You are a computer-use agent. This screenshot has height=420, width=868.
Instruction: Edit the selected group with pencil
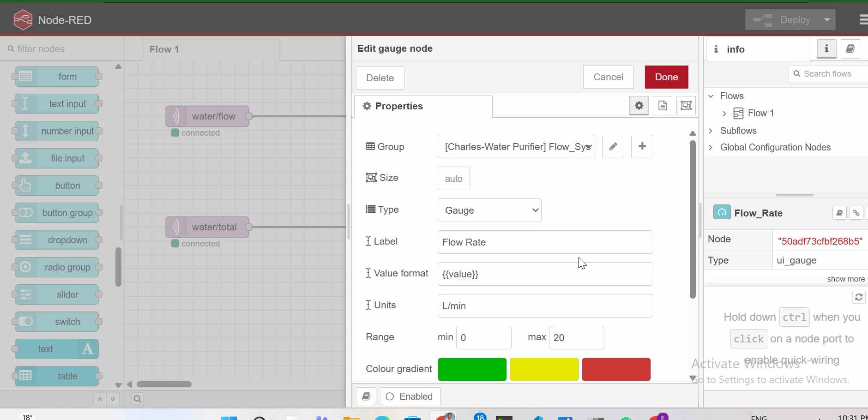(613, 147)
